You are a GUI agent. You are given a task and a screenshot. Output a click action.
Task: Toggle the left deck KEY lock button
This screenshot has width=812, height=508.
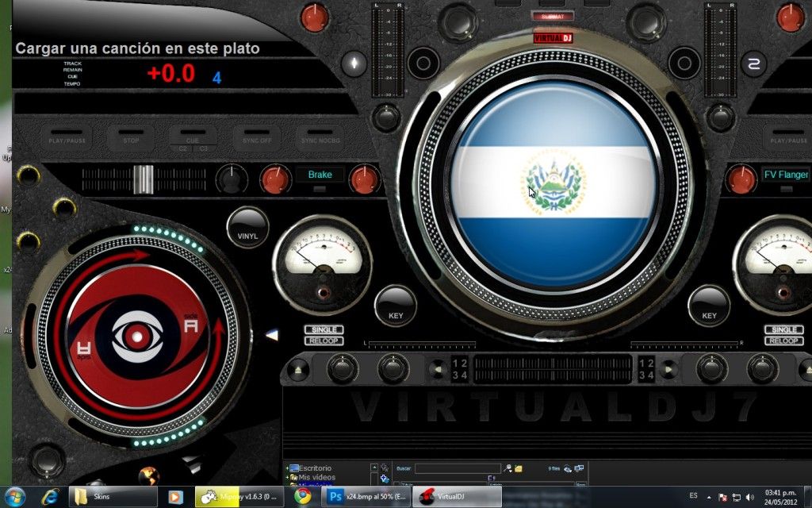[396, 306]
